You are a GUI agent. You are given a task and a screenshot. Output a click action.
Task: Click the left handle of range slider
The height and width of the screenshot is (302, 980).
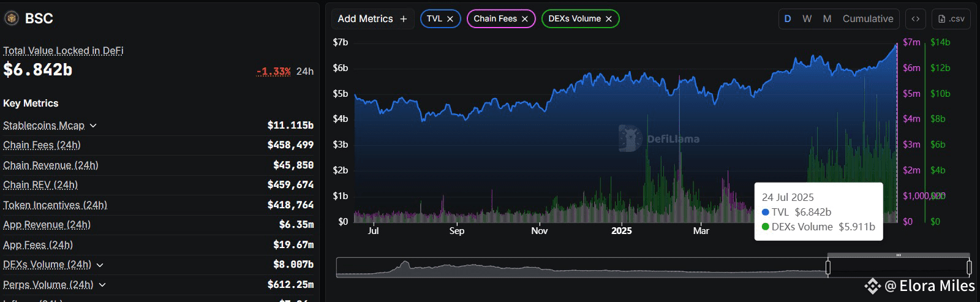pyautogui.click(x=828, y=268)
